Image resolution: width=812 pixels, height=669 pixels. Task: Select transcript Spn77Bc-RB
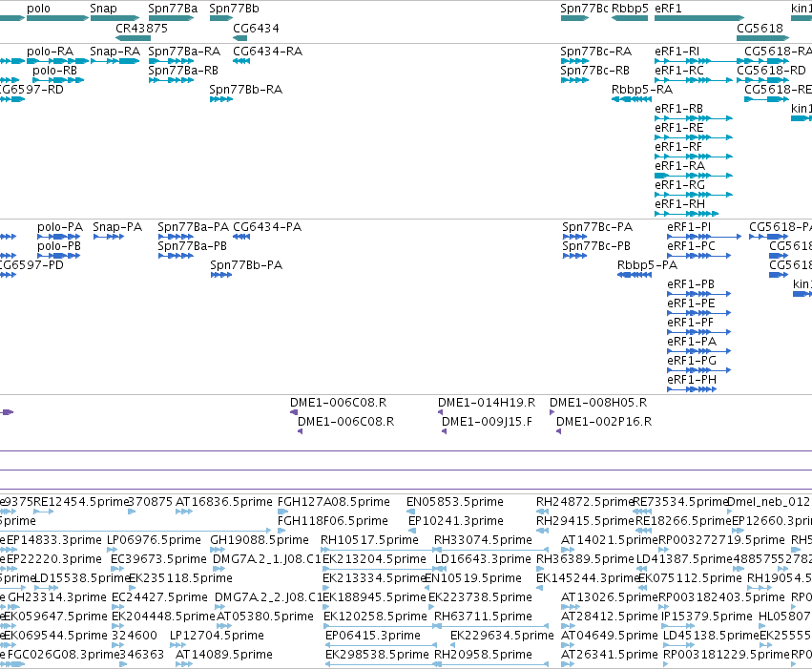574,80
